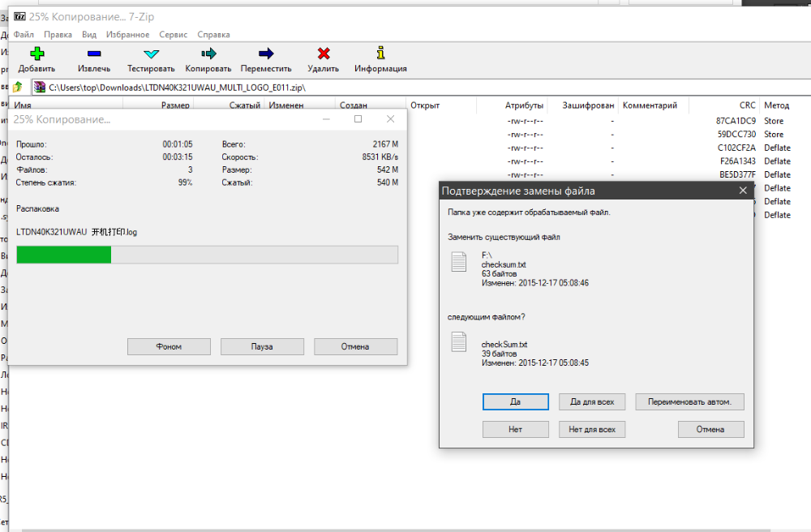
Task: Minimize the 25% Копирование progress dialog
Action: coord(326,119)
